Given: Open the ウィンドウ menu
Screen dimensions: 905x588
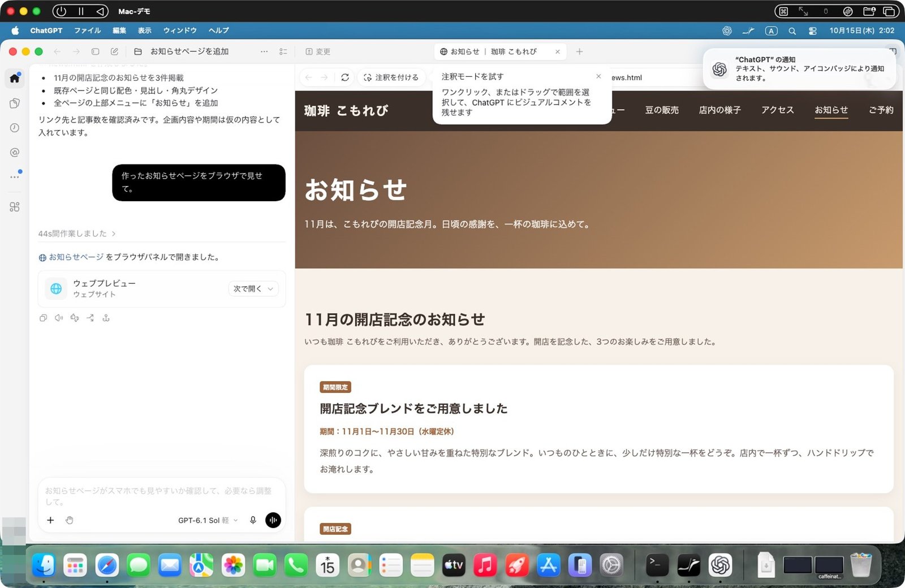Looking at the screenshot, I should click(180, 31).
